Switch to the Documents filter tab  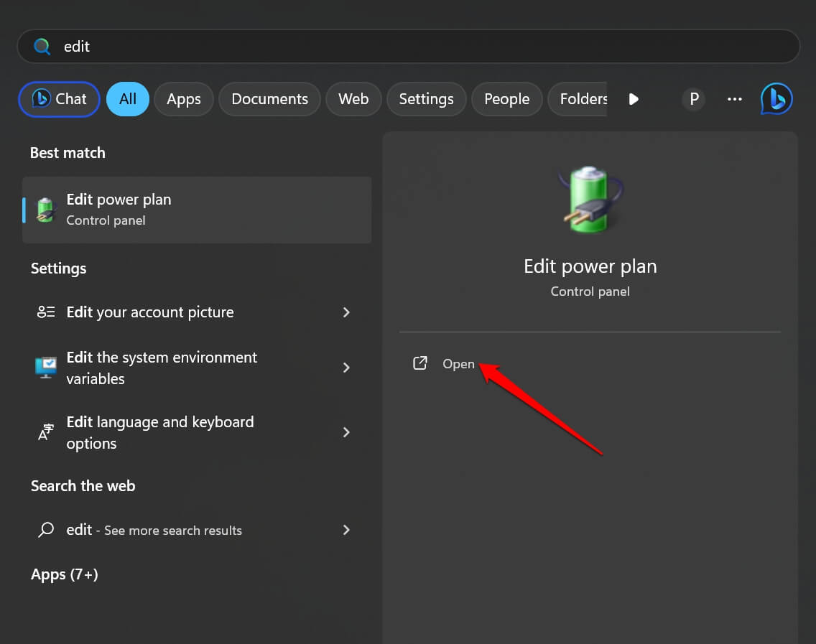click(x=269, y=99)
